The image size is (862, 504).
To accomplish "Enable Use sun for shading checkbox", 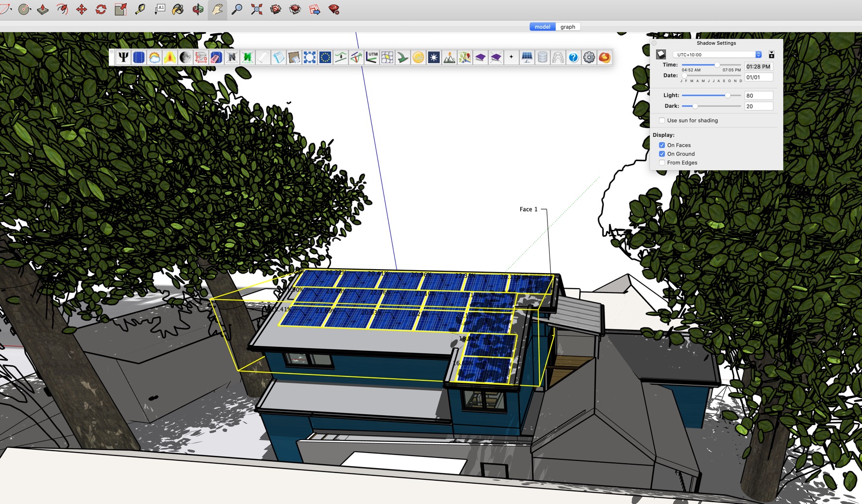I will 662,120.
